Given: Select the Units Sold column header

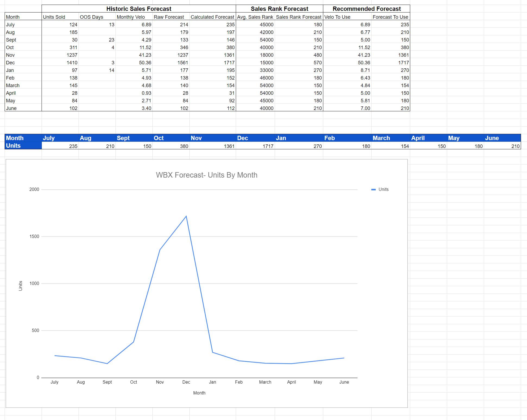Looking at the screenshot, I should point(54,17).
